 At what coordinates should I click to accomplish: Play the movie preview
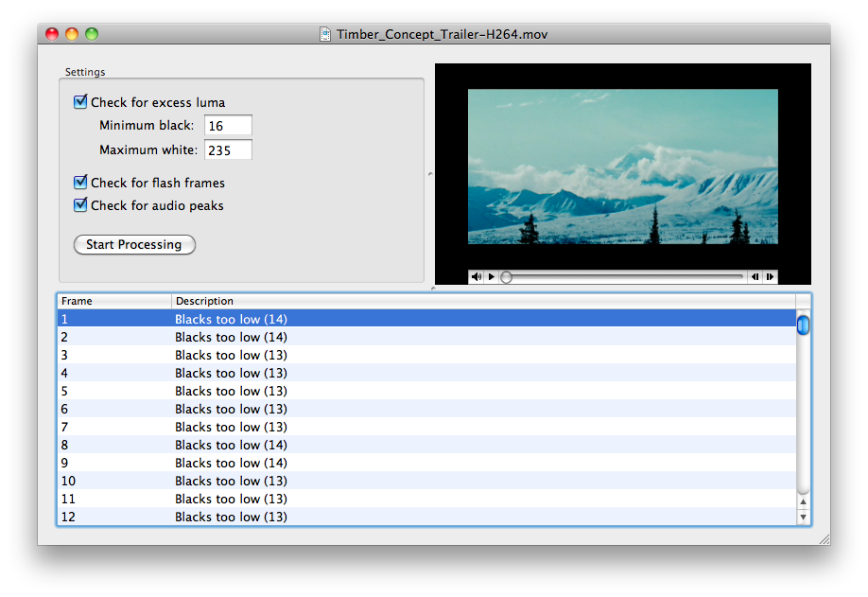pos(491,276)
